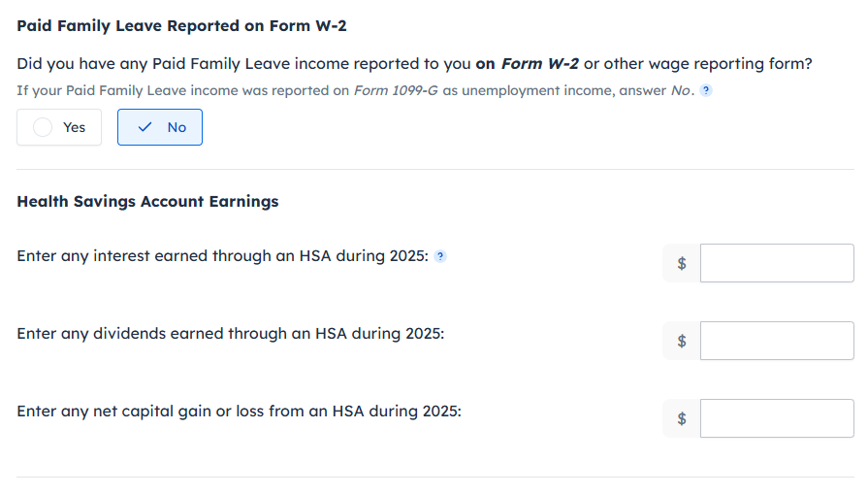Focus the HSA interest earned amount field
Viewport: 868px width, 495px height.
click(776, 263)
